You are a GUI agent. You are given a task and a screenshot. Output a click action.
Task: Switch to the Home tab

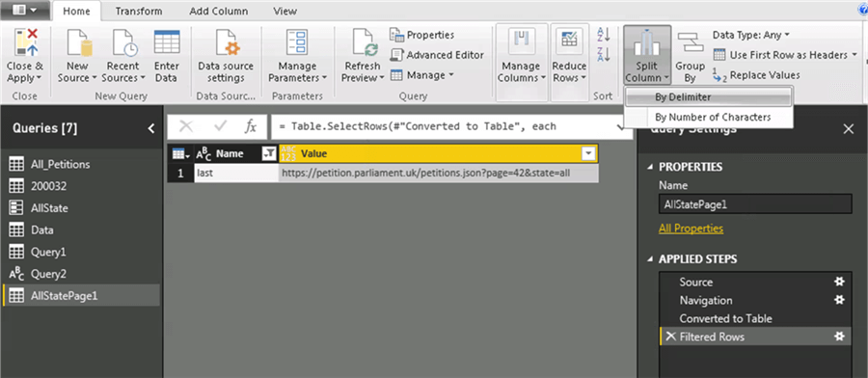coord(76,11)
